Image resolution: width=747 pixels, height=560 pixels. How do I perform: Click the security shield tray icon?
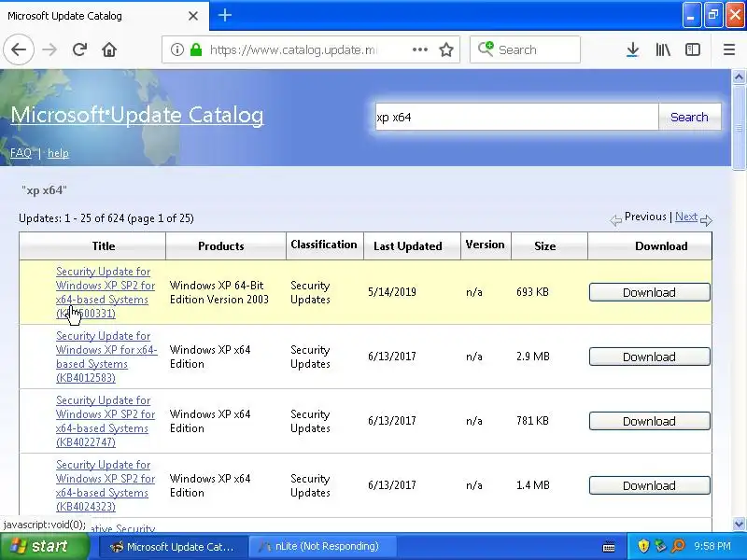tap(643, 546)
